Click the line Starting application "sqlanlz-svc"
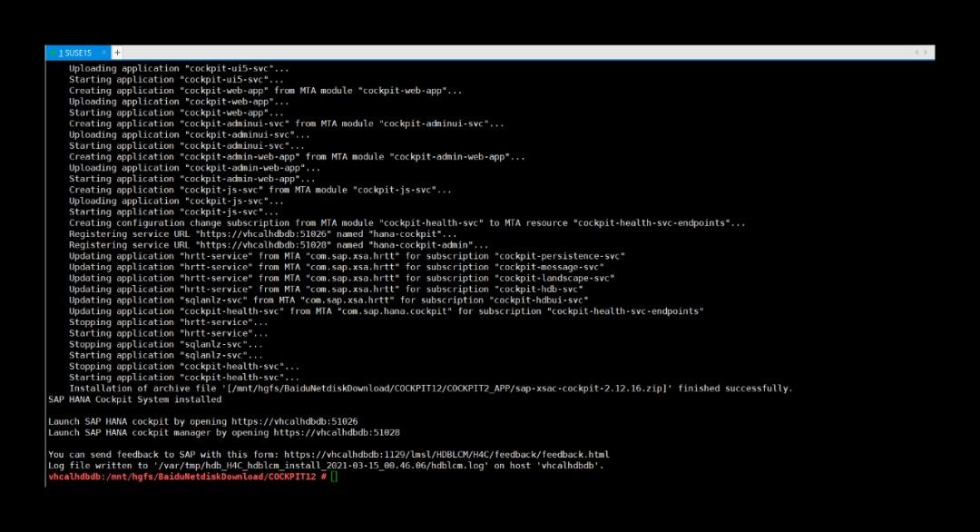 tap(166, 356)
